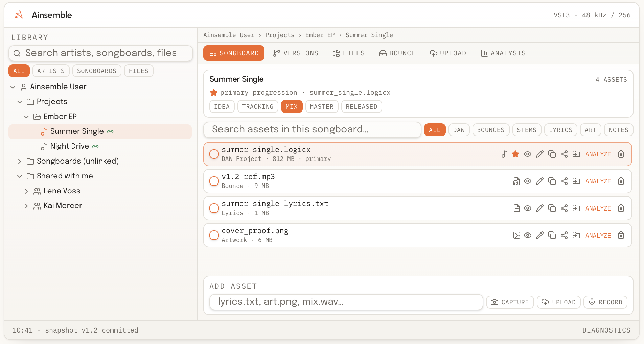Viewport: 644px width, 344px height.
Task: Share the v1.2_ref.mp3 bounce
Action: (564, 181)
